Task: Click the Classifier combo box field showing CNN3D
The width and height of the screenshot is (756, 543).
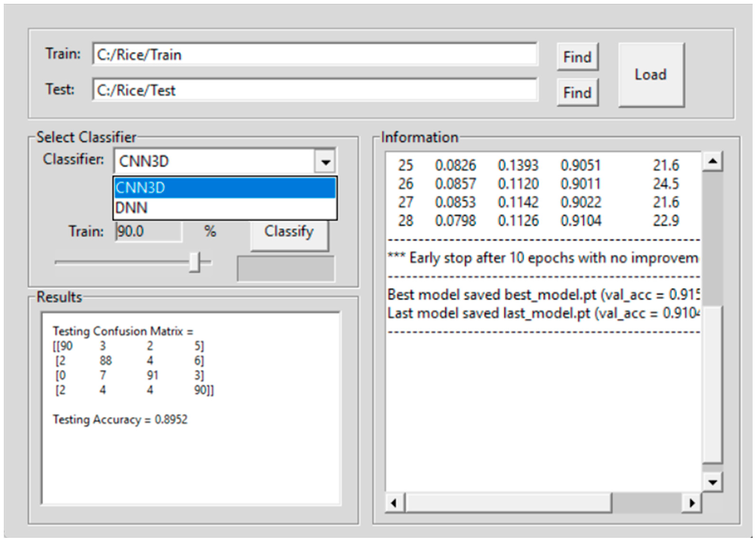Action: 213,162
